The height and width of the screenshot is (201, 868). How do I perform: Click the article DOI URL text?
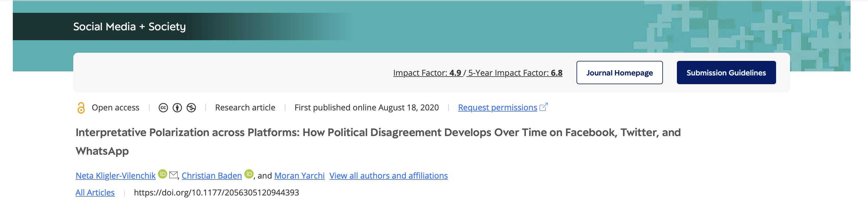point(216,193)
